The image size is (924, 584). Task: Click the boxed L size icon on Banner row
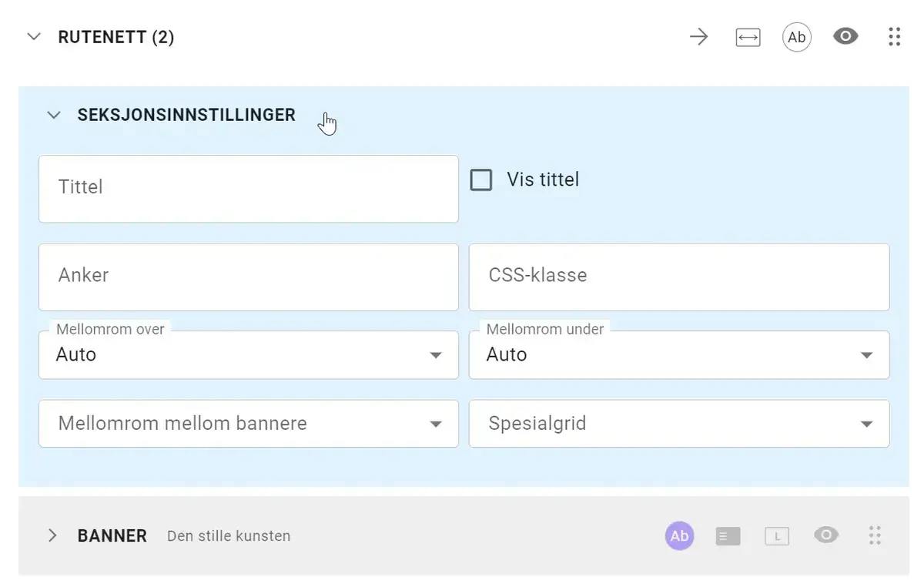[777, 536]
